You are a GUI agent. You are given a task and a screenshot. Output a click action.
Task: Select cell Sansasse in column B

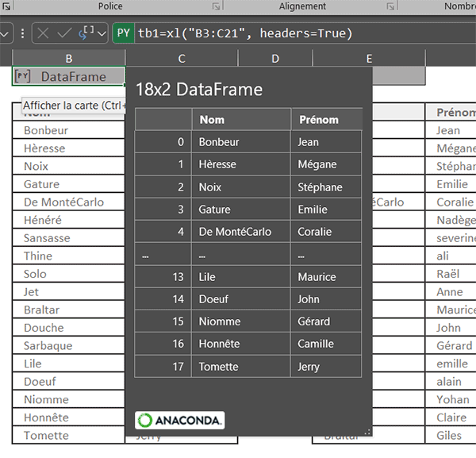[x=68, y=238]
